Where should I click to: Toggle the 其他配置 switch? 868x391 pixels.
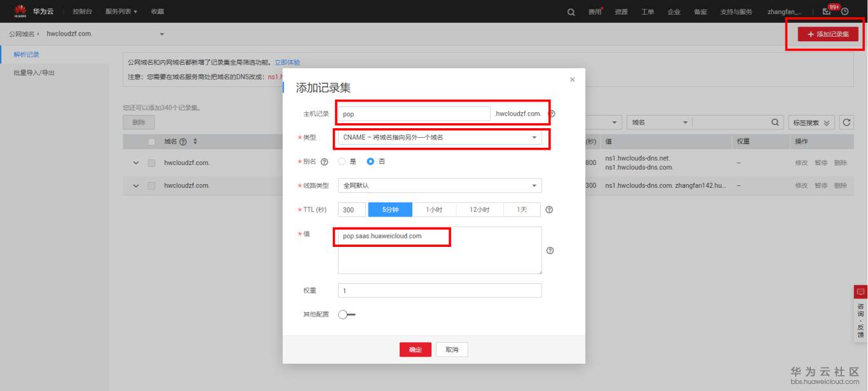click(347, 314)
